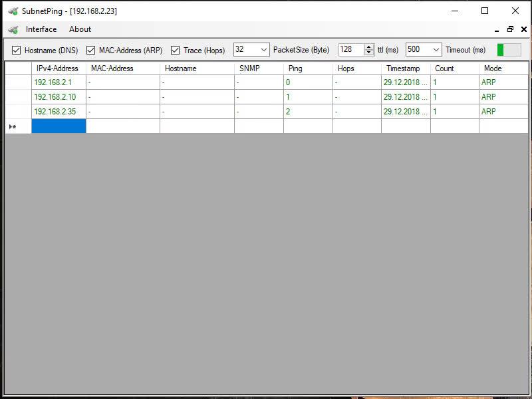Increase the ttl value with up arrow
Image resolution: width=532 pixels, height=399 pixels.
click(x=369, y=47)
